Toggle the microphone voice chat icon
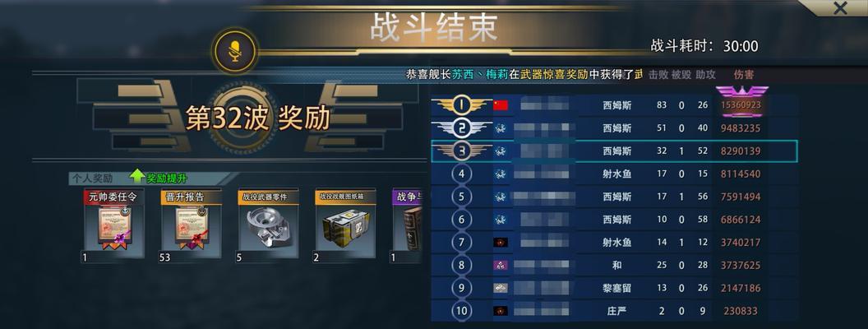 (x=236, y=51)
